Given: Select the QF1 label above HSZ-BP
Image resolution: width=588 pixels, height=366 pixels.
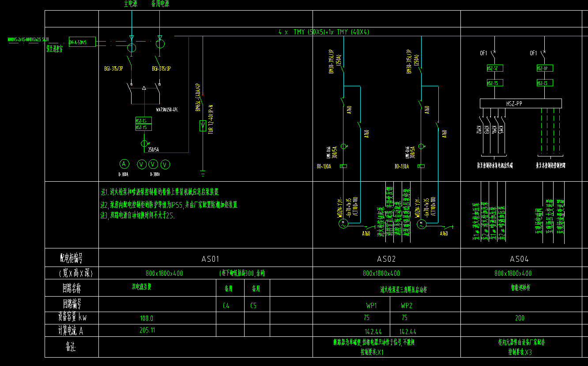Looking at the screenshot, I should pos(533,53).
